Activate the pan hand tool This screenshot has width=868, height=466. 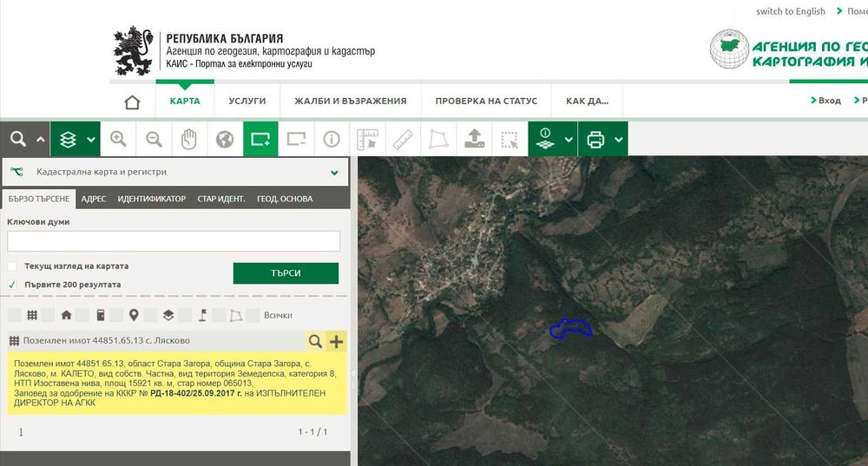click(188, 139)
